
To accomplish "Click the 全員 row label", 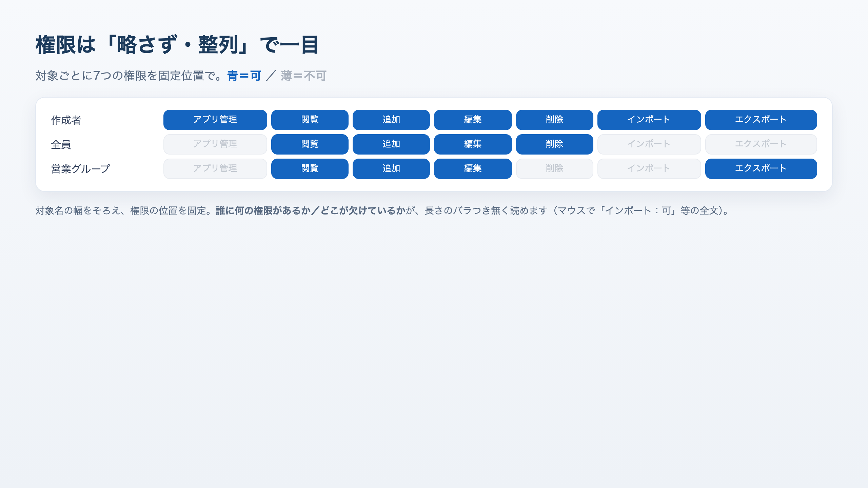I will pos(61,144).
